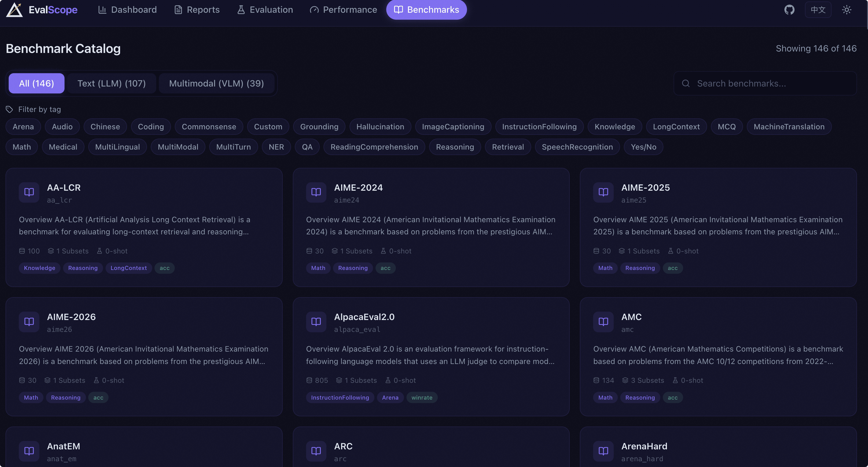868x467 pixels.
Task: Open the AlpacaEval2.0 benchmark title
Action: [364, 317]
